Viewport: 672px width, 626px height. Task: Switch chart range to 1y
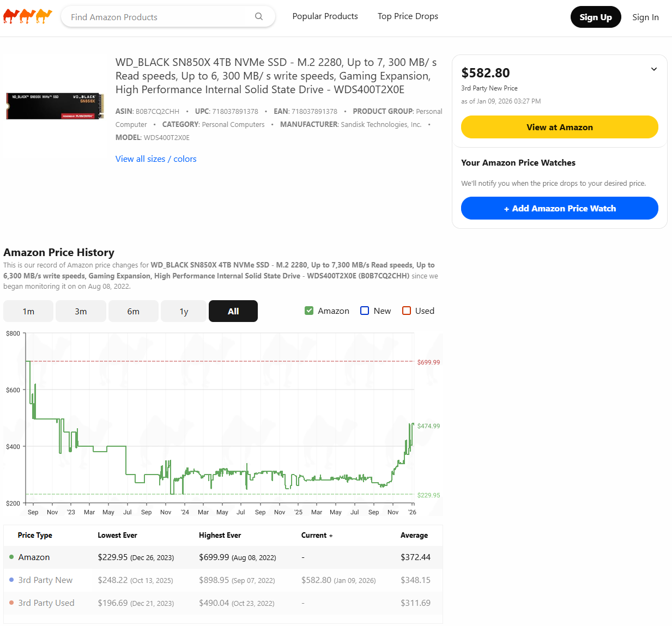184,311
